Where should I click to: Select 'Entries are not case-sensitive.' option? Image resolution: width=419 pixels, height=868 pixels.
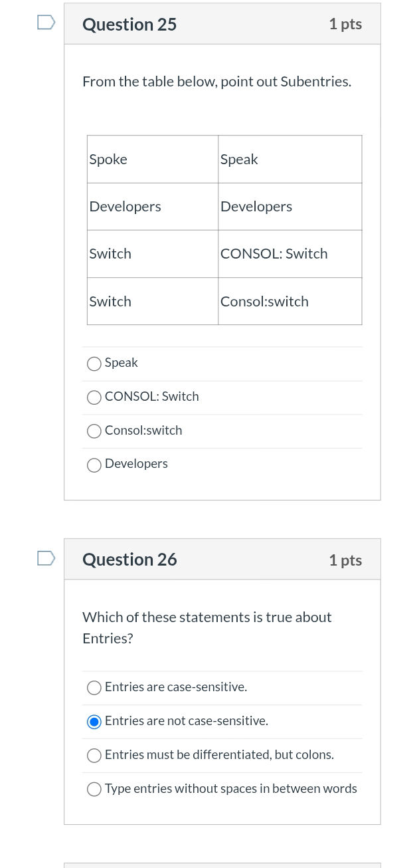pos(94,722)
